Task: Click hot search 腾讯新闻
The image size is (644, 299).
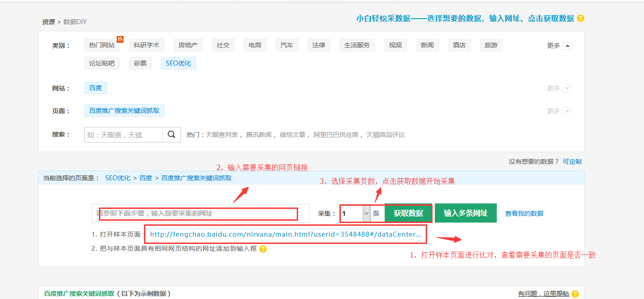Action: pos(259,135)
